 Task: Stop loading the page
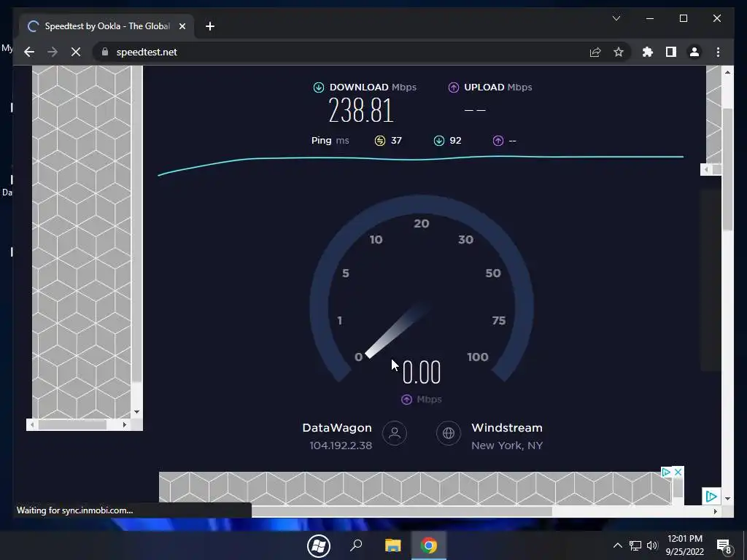click(76, 52)
